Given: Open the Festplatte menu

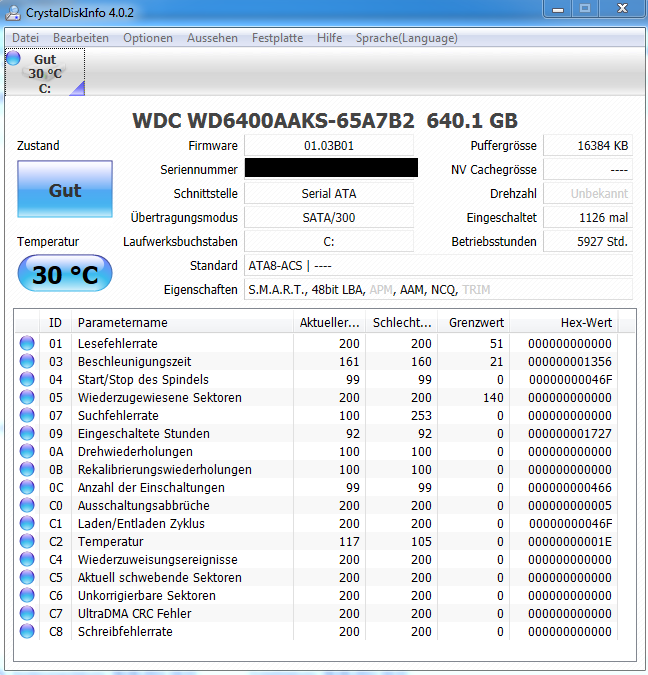Looking at the screenshot, I should (277, 38).
